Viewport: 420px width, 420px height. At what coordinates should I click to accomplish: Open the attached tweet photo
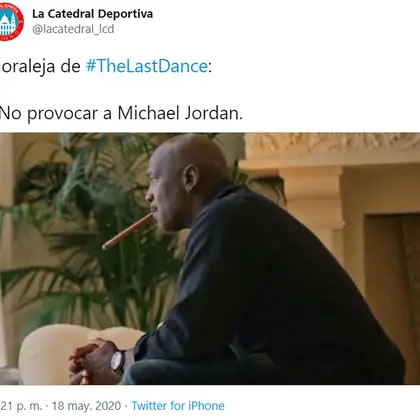pos(210,259)
